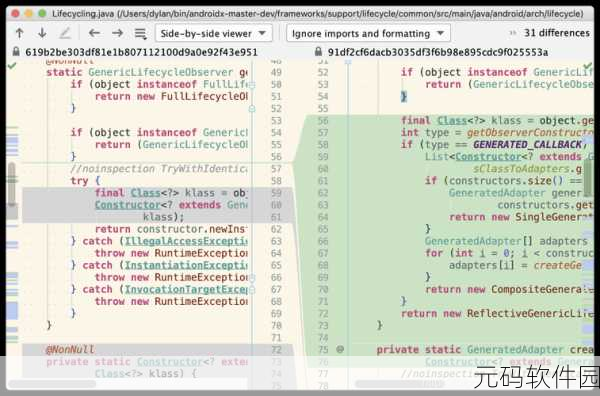Click the gutter marker icon at line 75
The image size is (600, 396).
point(340,349)
